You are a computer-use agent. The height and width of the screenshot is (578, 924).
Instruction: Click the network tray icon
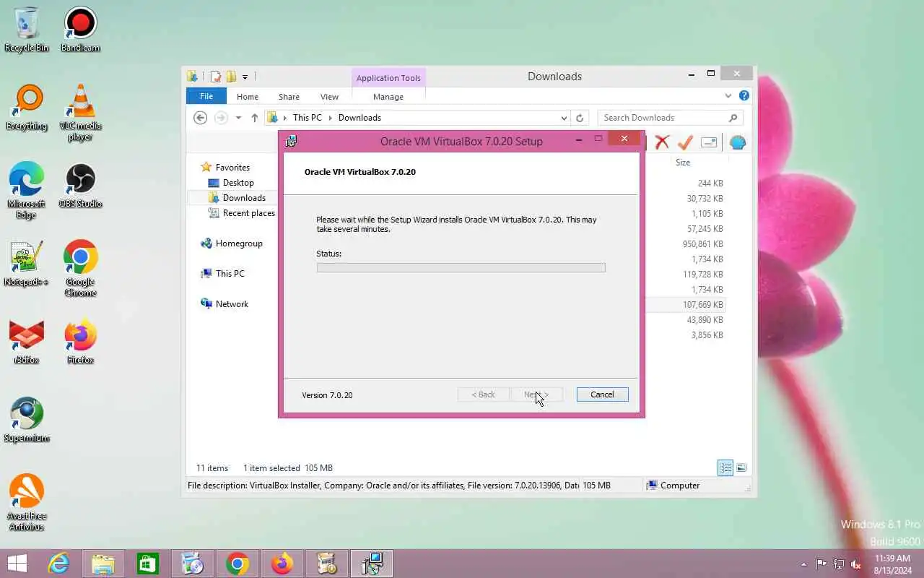[839, 564]
